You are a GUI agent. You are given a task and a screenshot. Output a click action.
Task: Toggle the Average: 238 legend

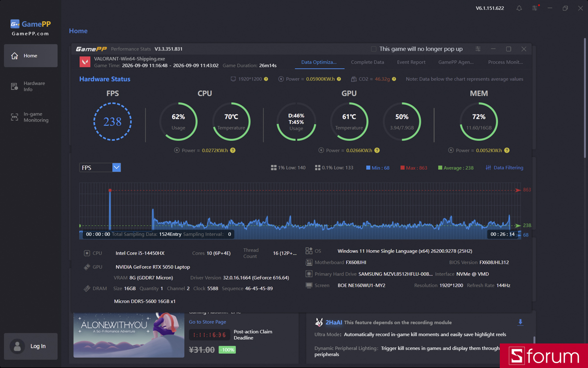pos(456,168)
